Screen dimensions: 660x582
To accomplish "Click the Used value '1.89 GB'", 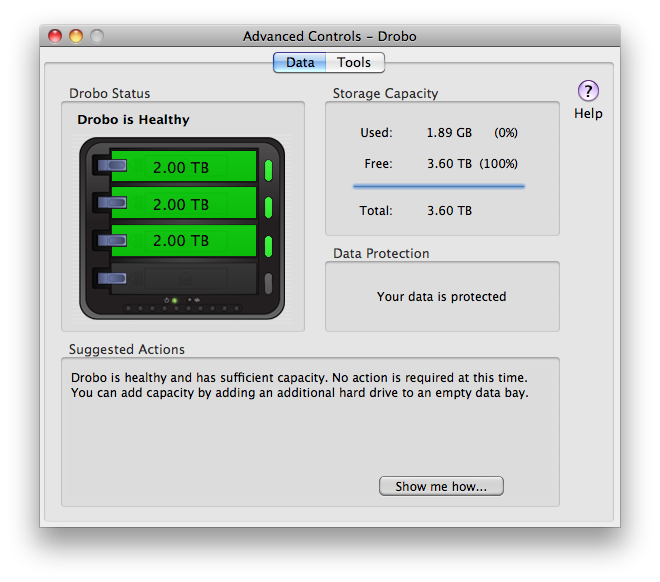I will [449, 133].
